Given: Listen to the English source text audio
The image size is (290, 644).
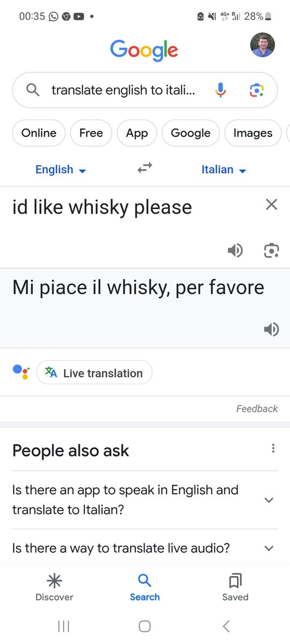Looking at the screenshot, I should [x=235, y=250].
